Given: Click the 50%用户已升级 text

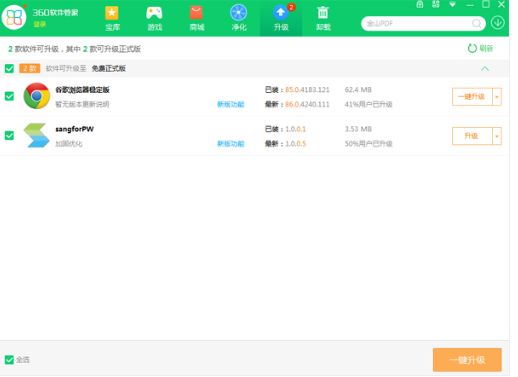Looking at the screenshot, I should [368, 144].
